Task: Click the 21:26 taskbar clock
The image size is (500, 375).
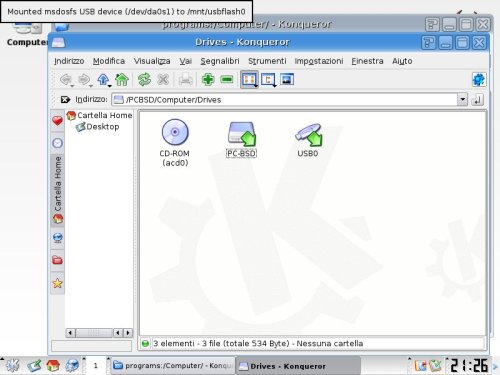Action: click(469, 365)
